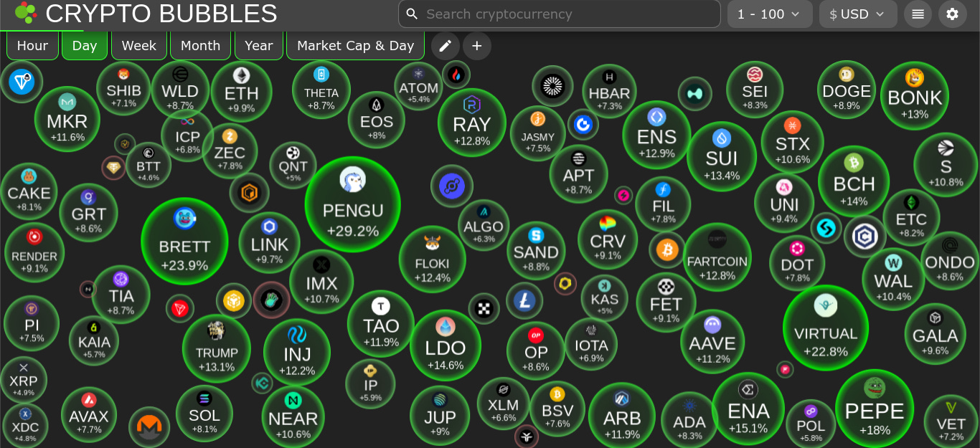This screenshot has height=448, width=980.
Task: Click the INJ bubble
Action: pyautogui.click(x=297, y=352)
